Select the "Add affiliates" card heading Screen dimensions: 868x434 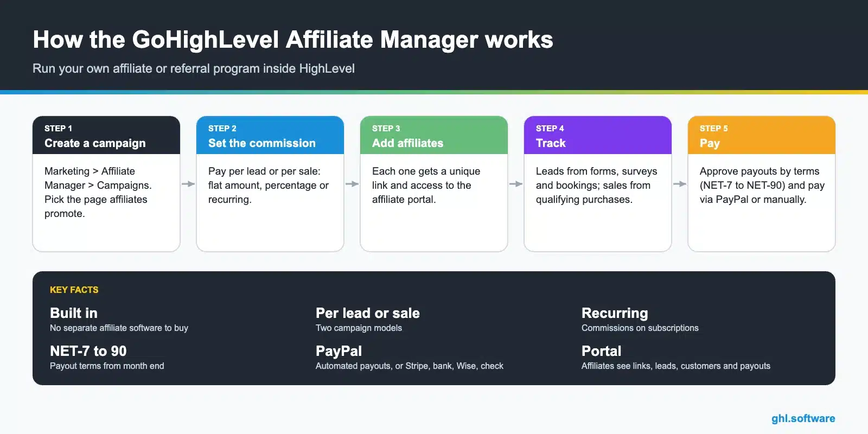pos(408,143)
